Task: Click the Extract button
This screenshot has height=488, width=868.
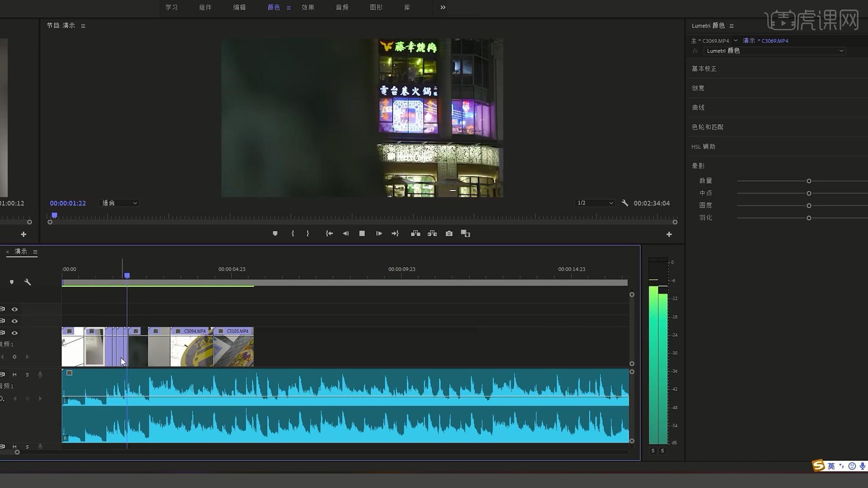Action: (432, 234)
